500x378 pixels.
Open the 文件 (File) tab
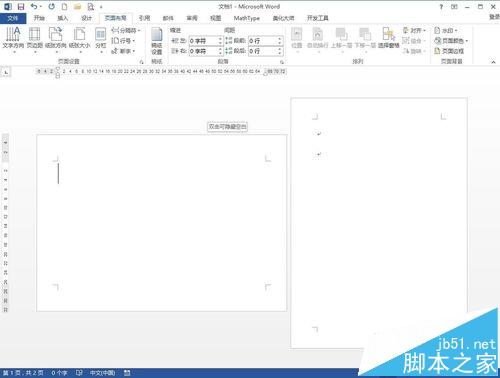tap(13, 18)
